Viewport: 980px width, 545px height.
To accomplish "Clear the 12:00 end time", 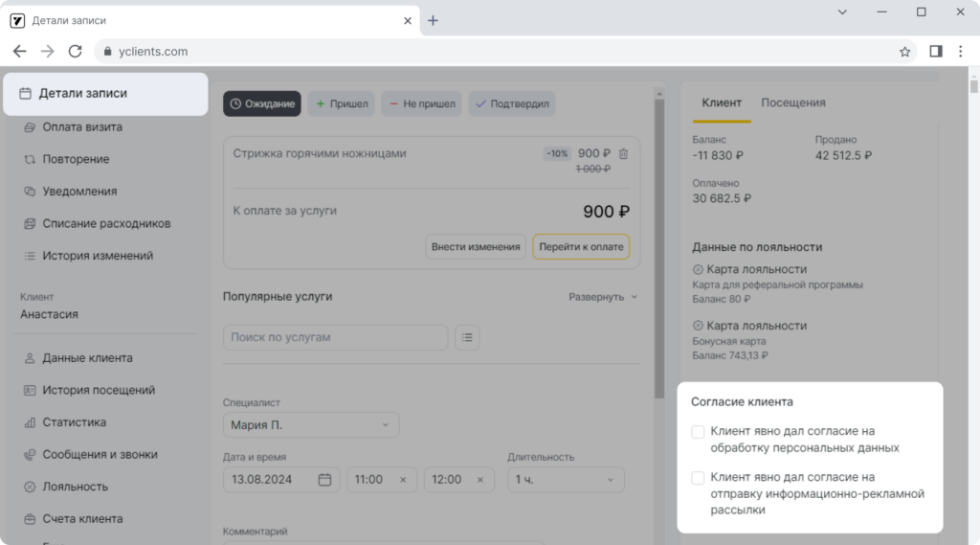I will point(480,480).
